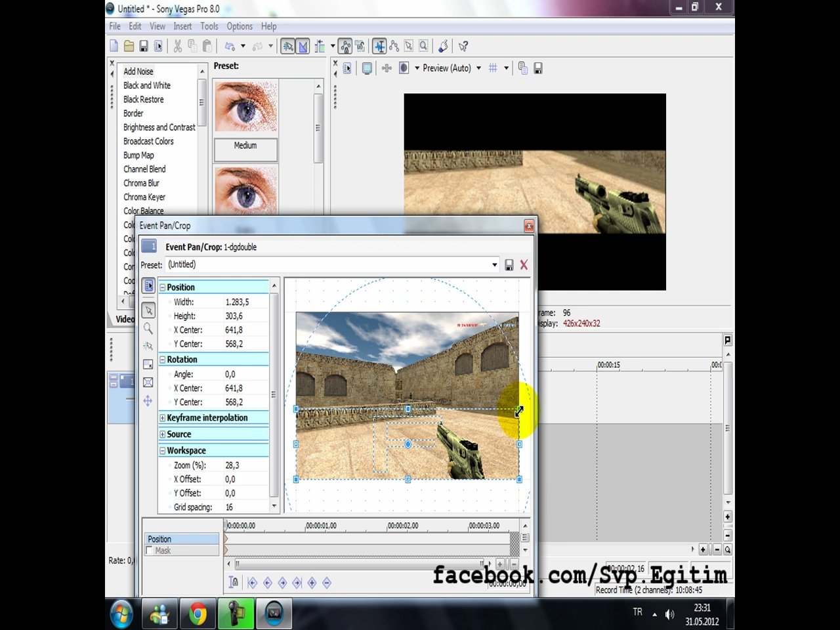Enable the Mask checkbox
840x630 pixels.
150,551
